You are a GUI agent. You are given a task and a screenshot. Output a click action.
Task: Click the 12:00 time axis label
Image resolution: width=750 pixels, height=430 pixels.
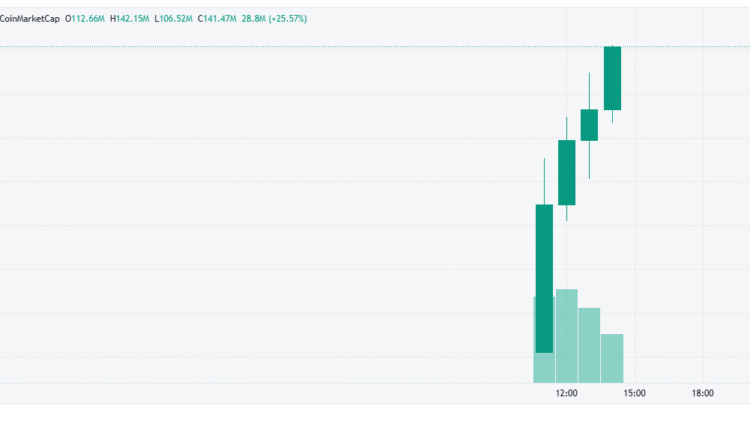pos(566,393)
